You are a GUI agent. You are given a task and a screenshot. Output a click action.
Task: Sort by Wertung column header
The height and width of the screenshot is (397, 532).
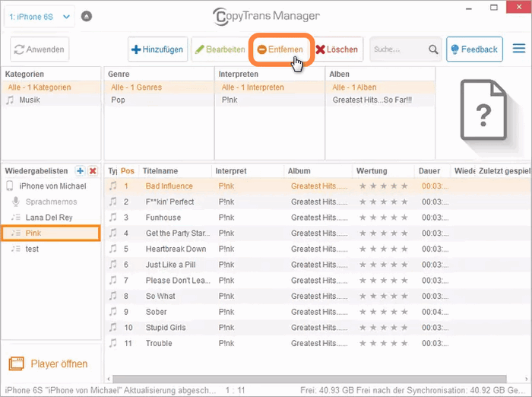pyautogui.click(x=383, y=171)
